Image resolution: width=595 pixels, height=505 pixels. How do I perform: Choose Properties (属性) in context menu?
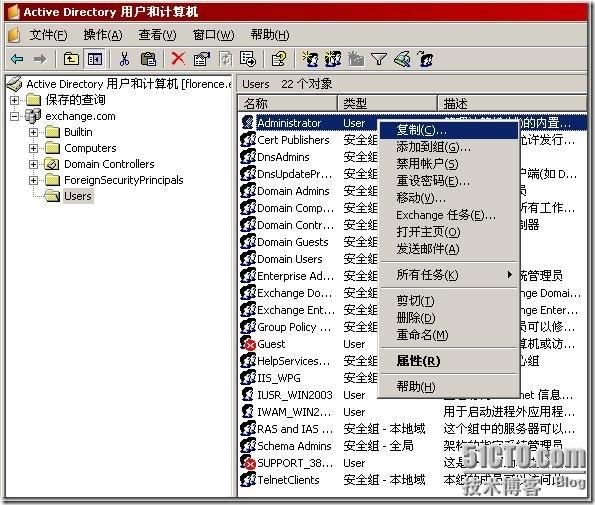click(449, 360)
